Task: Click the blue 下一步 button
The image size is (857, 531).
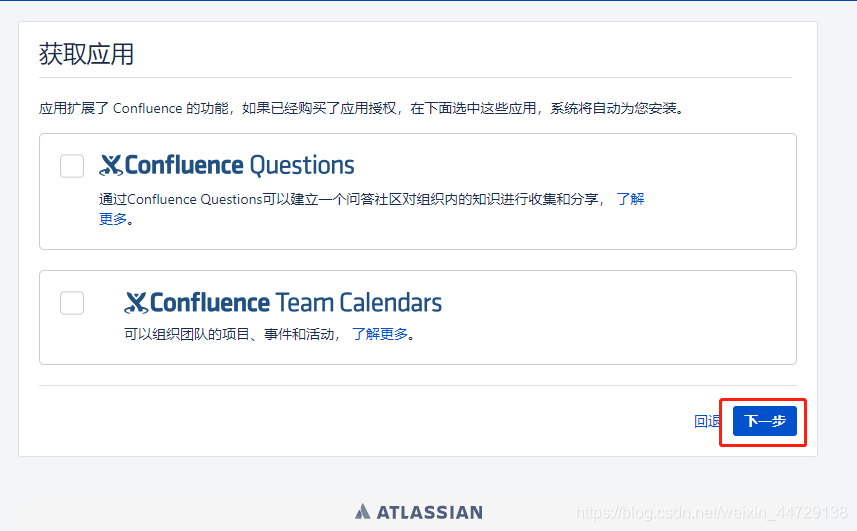Action: (765, 421)
